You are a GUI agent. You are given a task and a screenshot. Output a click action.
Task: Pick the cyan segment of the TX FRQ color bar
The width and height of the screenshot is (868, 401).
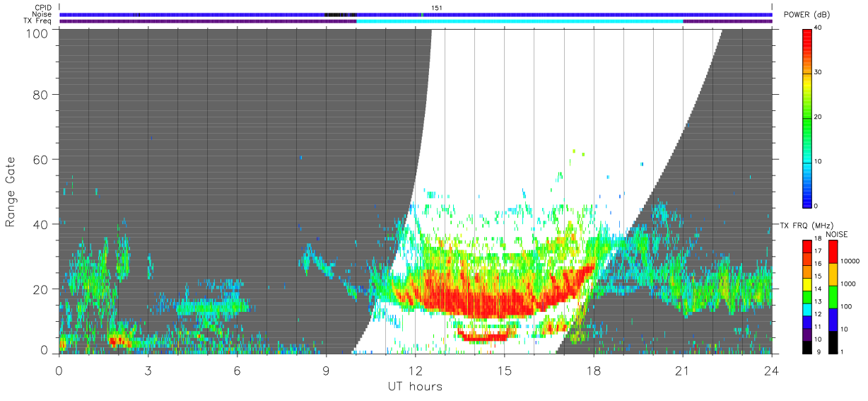(x=807, y=310)
